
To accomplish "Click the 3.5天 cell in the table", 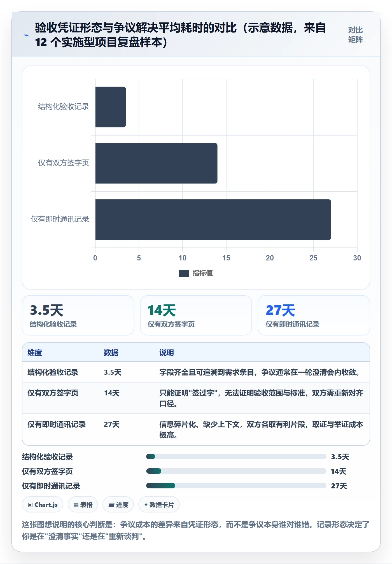I will (x=113, y=372).
